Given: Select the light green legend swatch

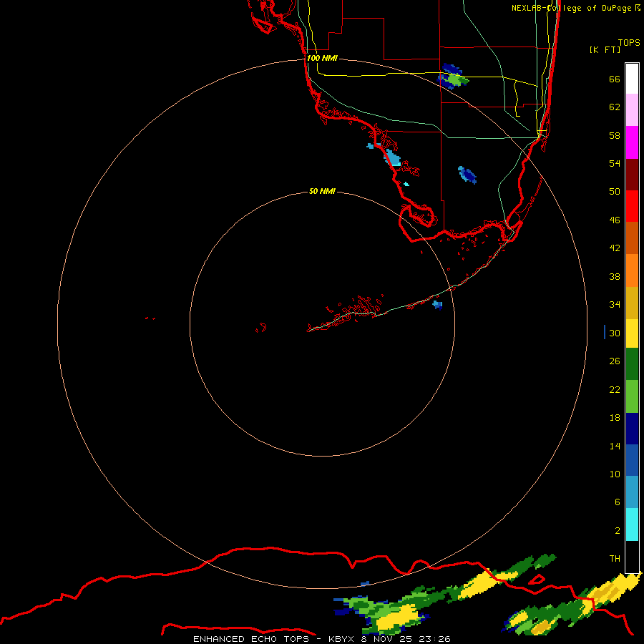Looking at the screenshot, I should click(x=632, y=396).
